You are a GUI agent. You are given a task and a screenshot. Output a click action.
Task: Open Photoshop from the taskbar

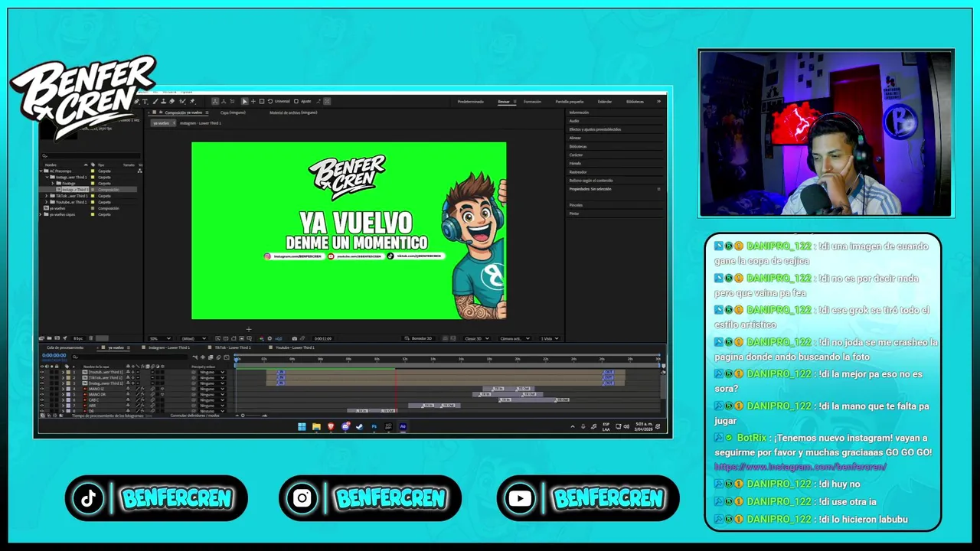[x=374, y=426]
